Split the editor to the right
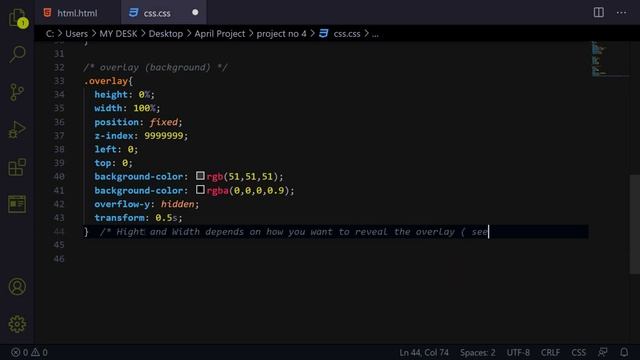The height and width of the screenshot is (360, 640). [598, 12]
